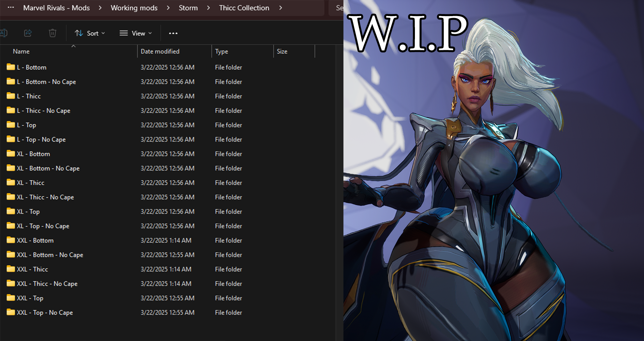
Task: Click folder icon for L - Bottom - No Cape
Action: coord(11,81)
